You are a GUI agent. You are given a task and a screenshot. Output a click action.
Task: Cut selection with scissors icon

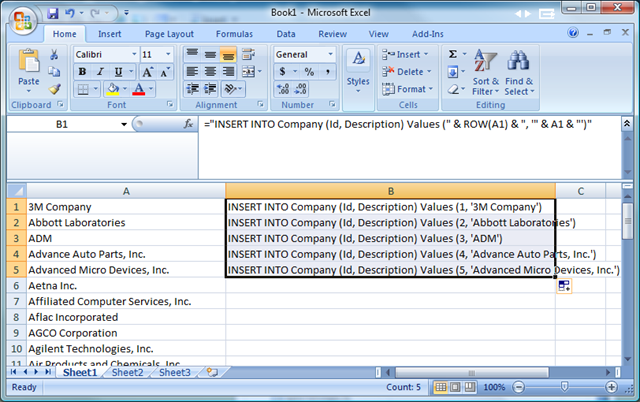53,55
